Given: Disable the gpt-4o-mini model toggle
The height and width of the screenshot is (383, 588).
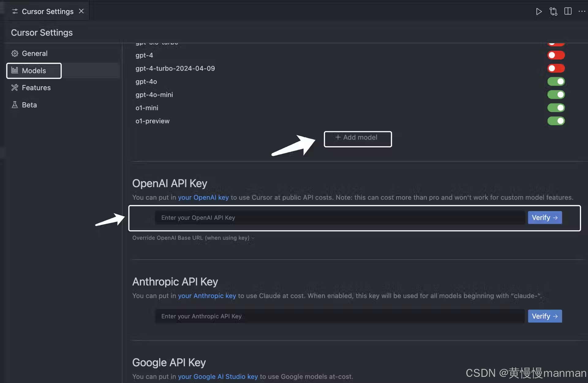Looking at the screenshot, I should [556, 95].
